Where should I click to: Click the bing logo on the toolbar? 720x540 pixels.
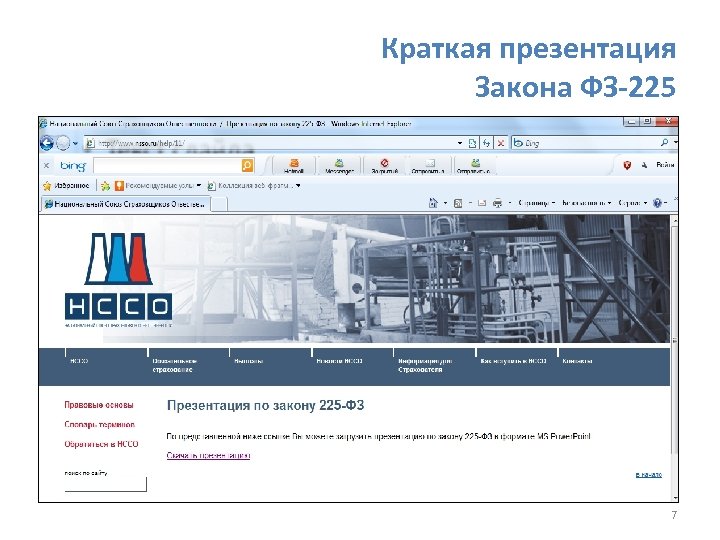[x=73, y=165]
